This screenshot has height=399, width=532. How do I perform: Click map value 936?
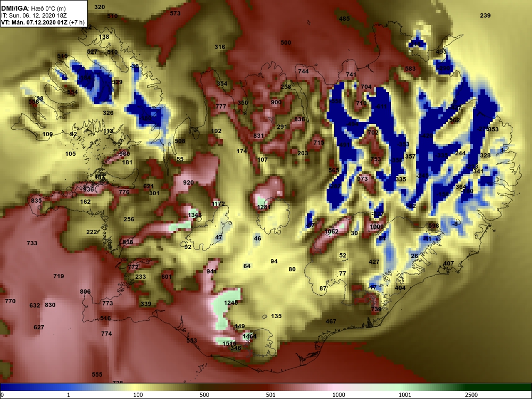click(x=88, y=189)
